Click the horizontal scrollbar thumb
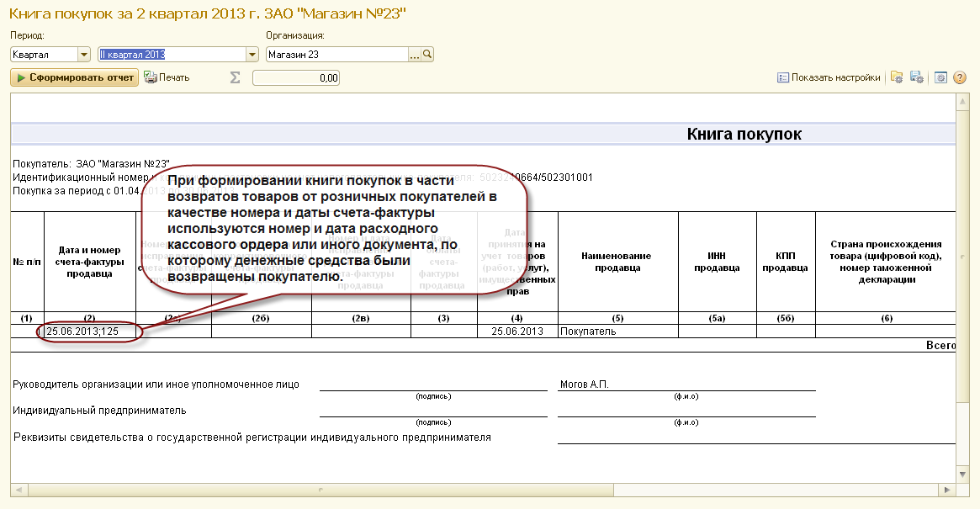The width and height of the screenshot is (980, 509). pos(319,490)
